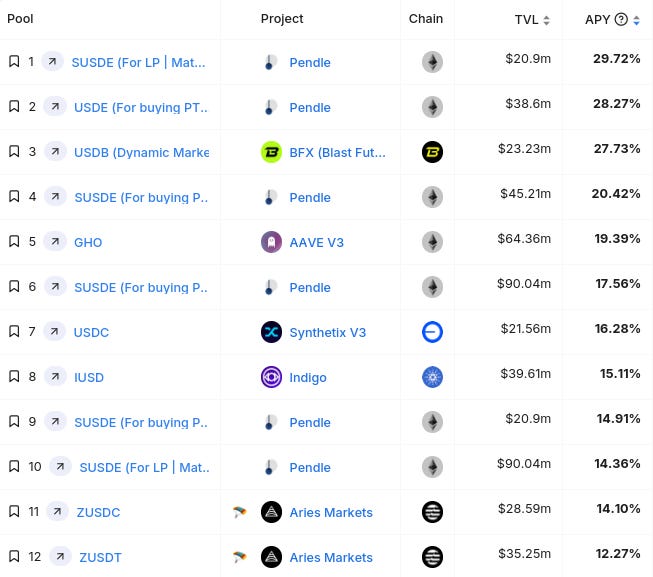Bookmark pool row 2 USDE
The width and height of the screenshot is (653, 577).
click(x=14, y=107)
